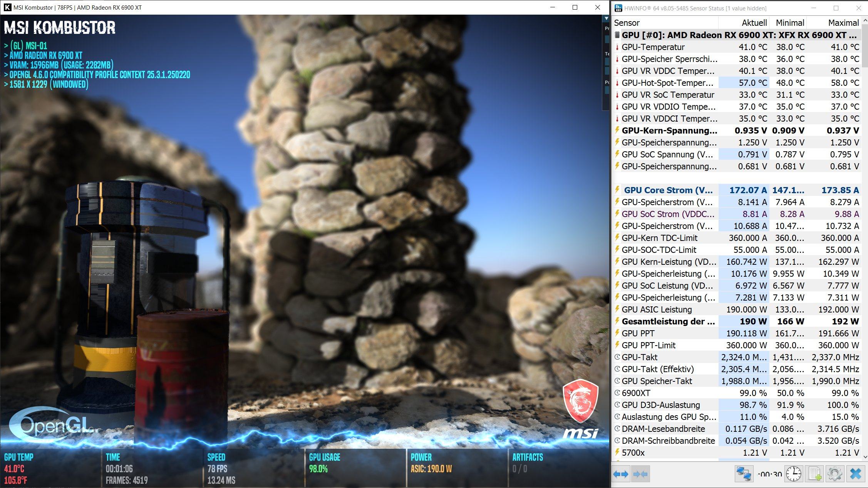The image size is (868, 488).
Task: Click the Maximal column header
Action: [x=843, y=23]
